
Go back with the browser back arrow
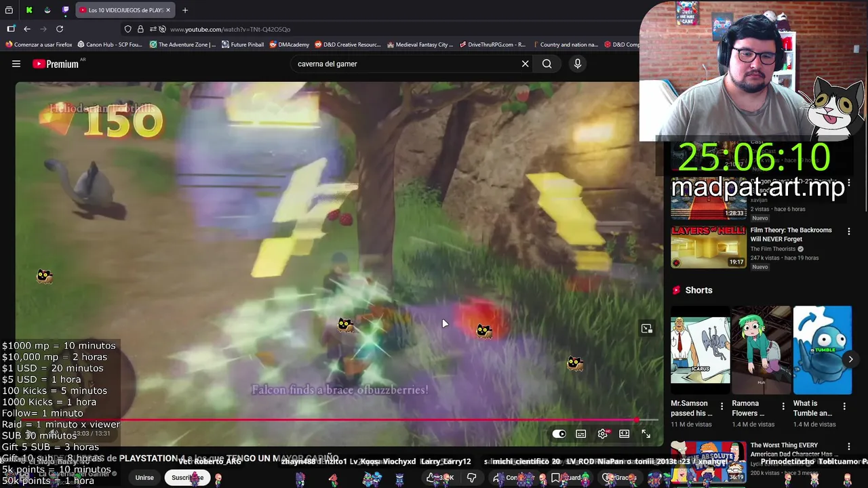pos(27,29)
